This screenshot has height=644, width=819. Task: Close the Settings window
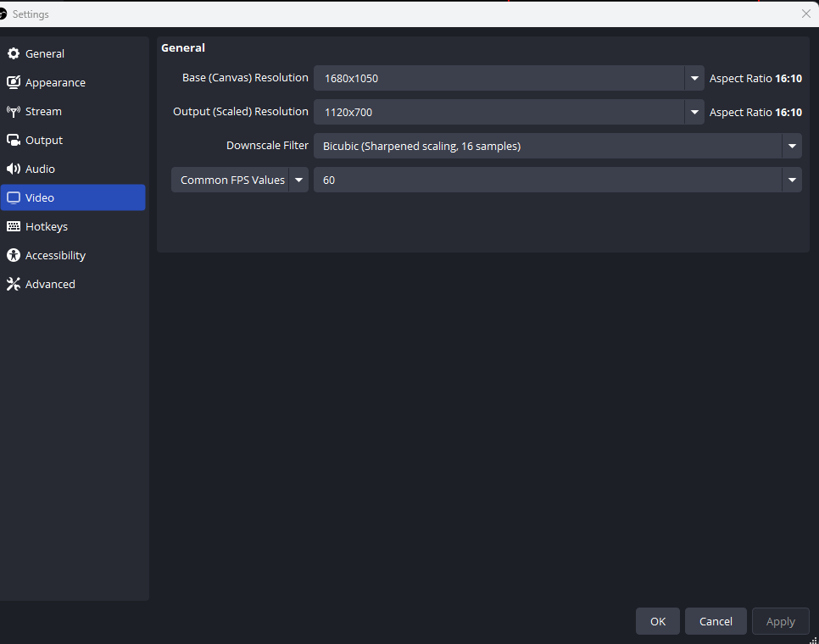(x=806, y=14)
